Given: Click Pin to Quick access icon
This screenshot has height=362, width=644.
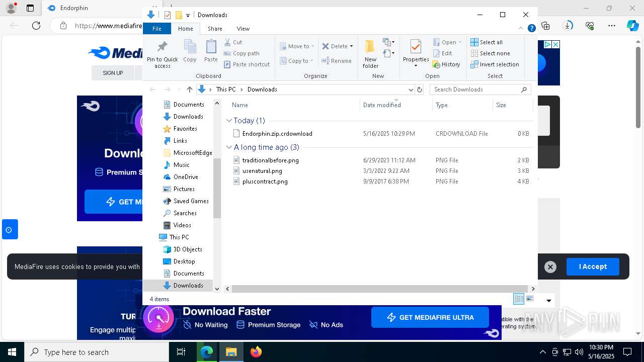Looking at the screenshot, I should [x=162, y=54].
